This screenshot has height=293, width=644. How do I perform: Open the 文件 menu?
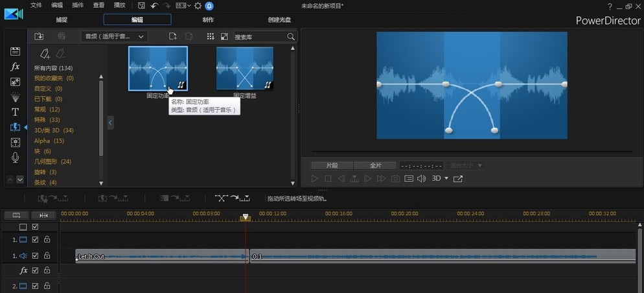[x=36, y=5]
